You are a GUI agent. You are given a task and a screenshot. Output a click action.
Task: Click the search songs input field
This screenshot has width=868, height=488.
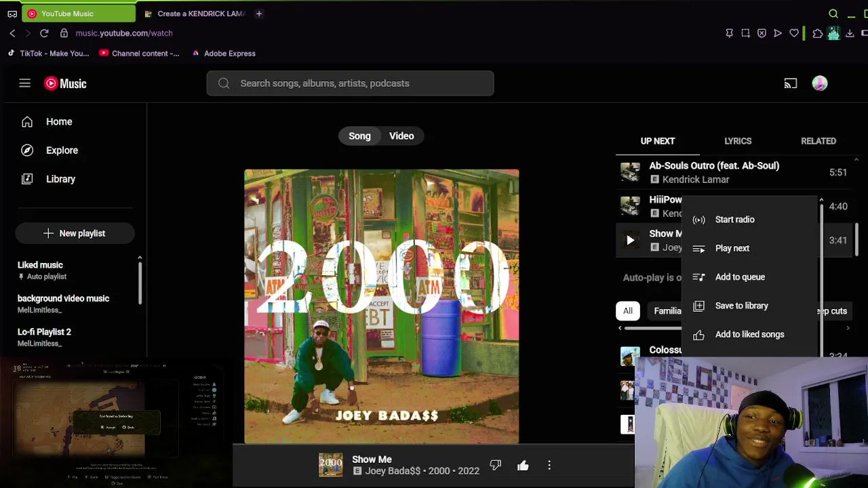click(350, 83)
